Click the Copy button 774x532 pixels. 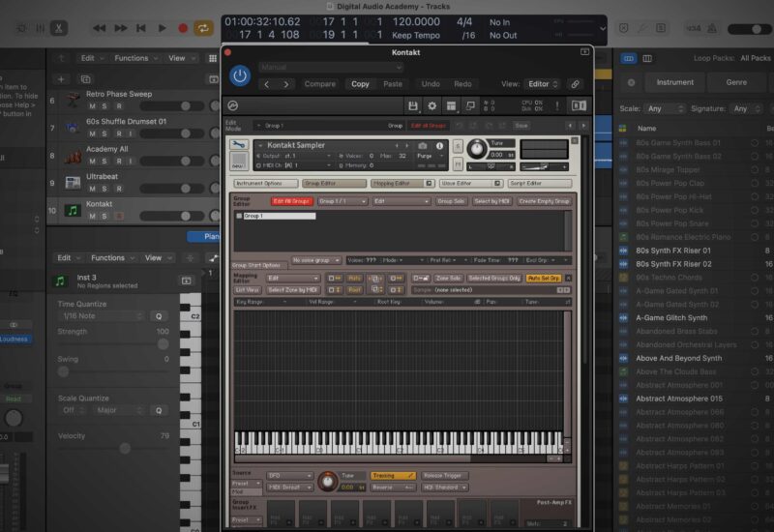pos(360,84)
